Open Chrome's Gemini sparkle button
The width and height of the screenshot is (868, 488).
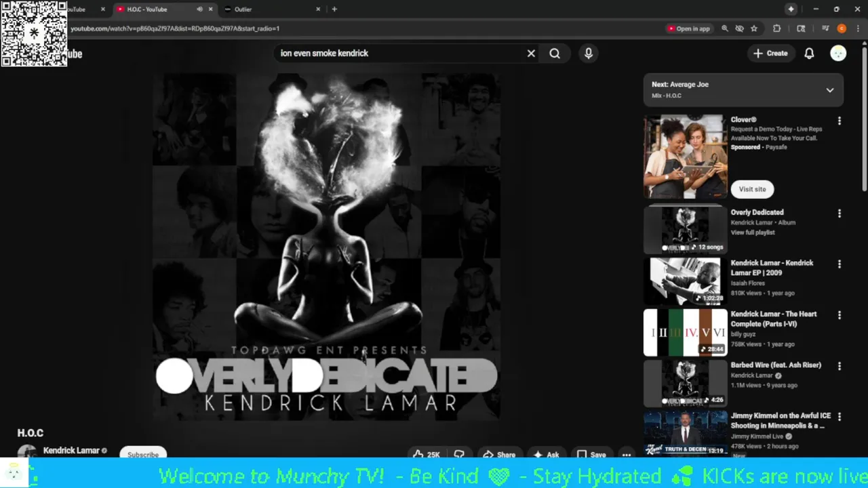(791, 9)
